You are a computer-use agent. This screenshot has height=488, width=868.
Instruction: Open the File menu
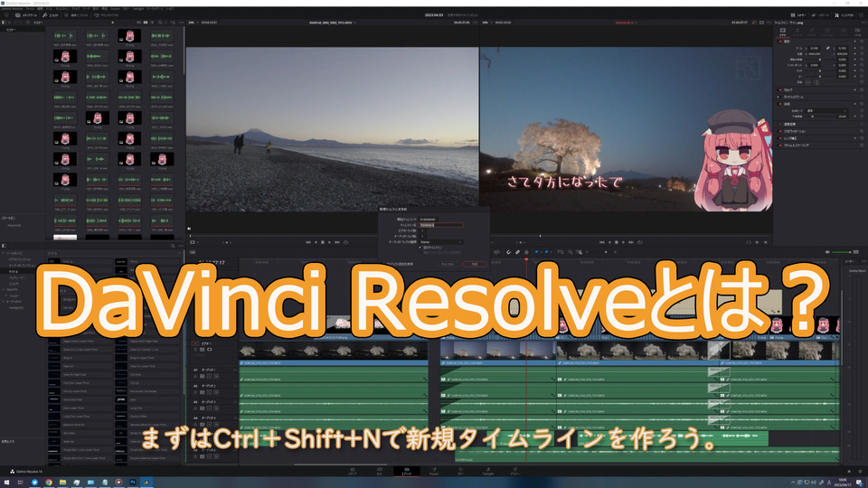coord(30,9)
